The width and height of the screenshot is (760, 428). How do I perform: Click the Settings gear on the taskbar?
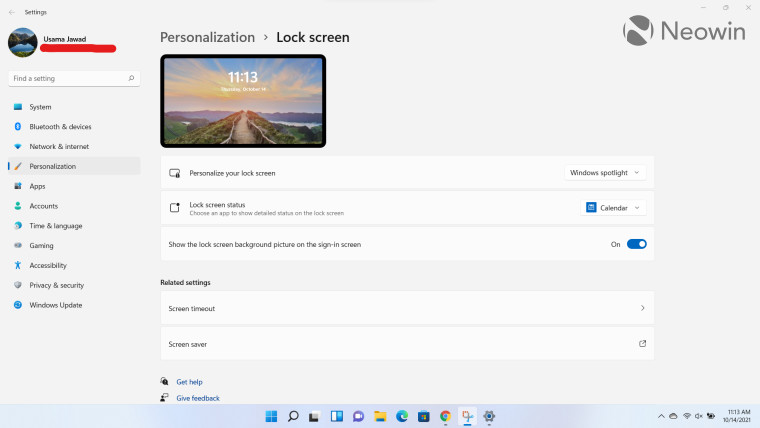click(x=489, y=416)
